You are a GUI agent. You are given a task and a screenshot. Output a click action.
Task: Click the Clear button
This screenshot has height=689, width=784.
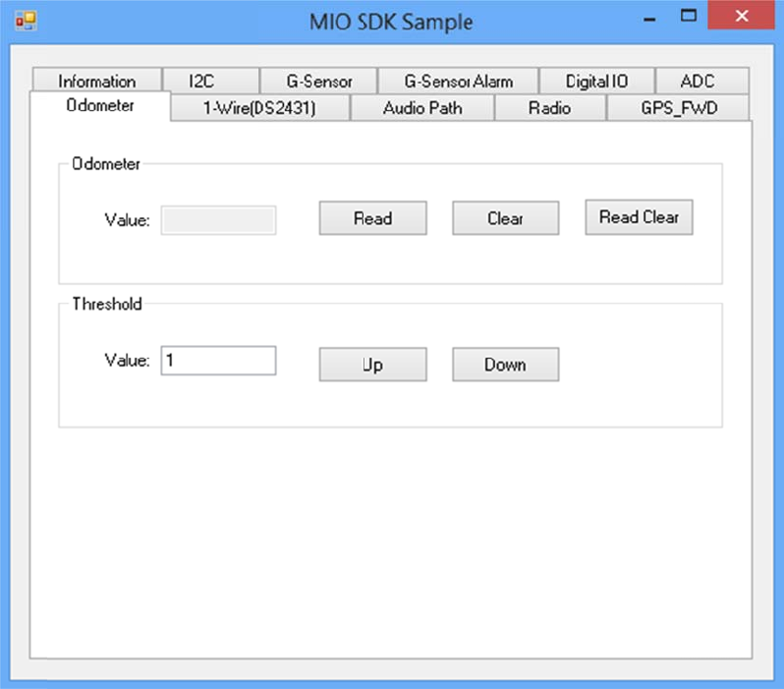[506, 218]
